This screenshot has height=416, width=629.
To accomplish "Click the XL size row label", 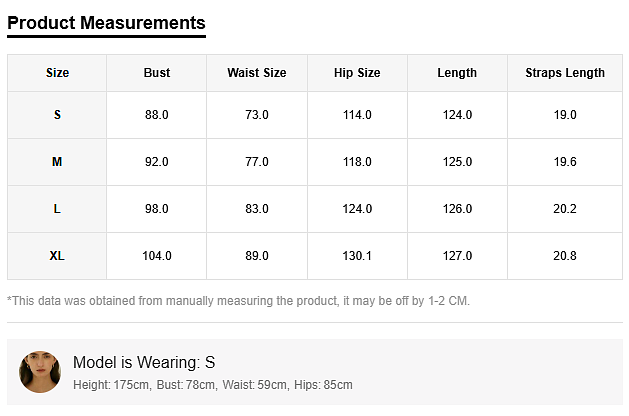I will 57,256.
